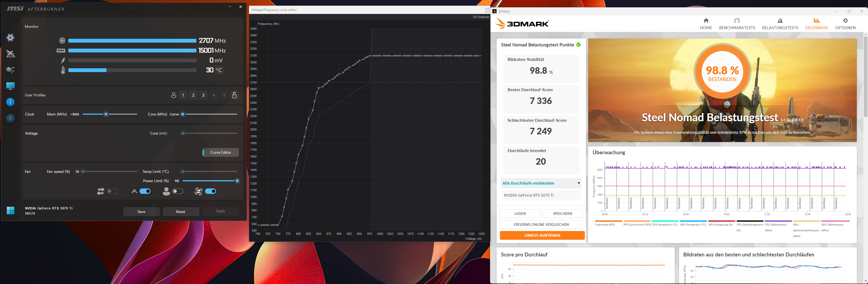Toggle the switch next to fan blades icon
The image size is (868, 284).
point(211,191)
